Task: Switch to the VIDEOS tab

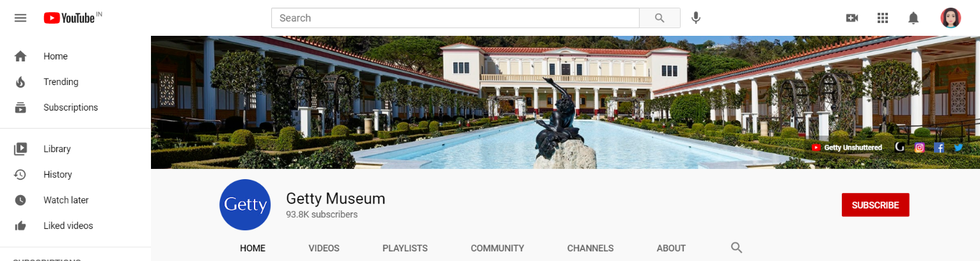Action: (324, 248)
